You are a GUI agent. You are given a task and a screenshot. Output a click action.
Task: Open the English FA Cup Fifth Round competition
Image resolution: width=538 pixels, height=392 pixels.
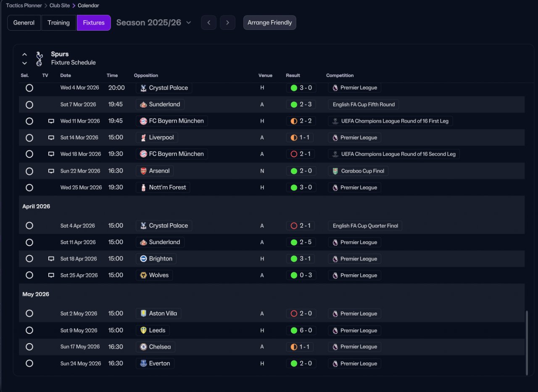click(x=364, y=105)
